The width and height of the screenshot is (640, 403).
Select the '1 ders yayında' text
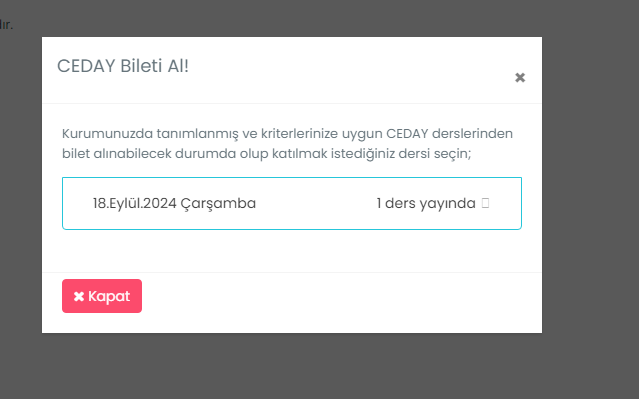tap(426, 203)
